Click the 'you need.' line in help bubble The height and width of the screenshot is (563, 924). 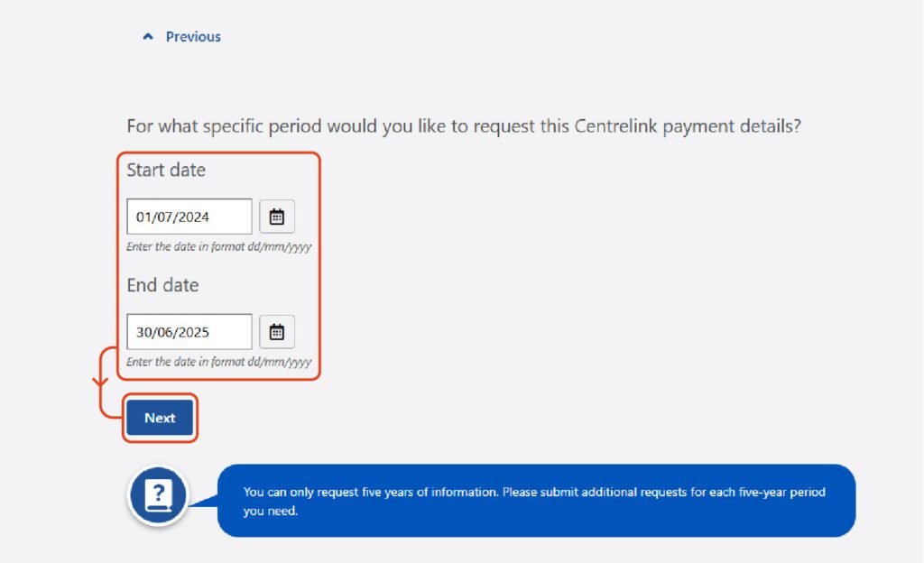(x=271, y=512)
